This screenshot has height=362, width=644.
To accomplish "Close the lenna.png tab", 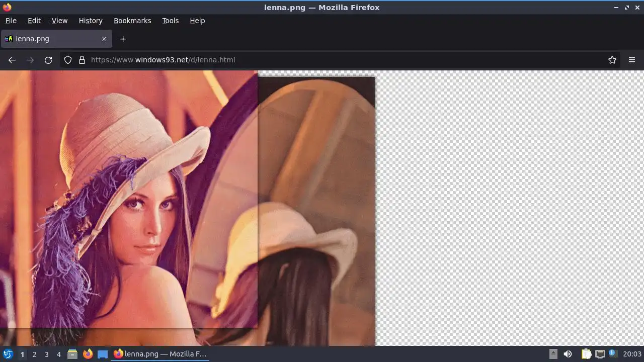I will (x=104, y=39).
